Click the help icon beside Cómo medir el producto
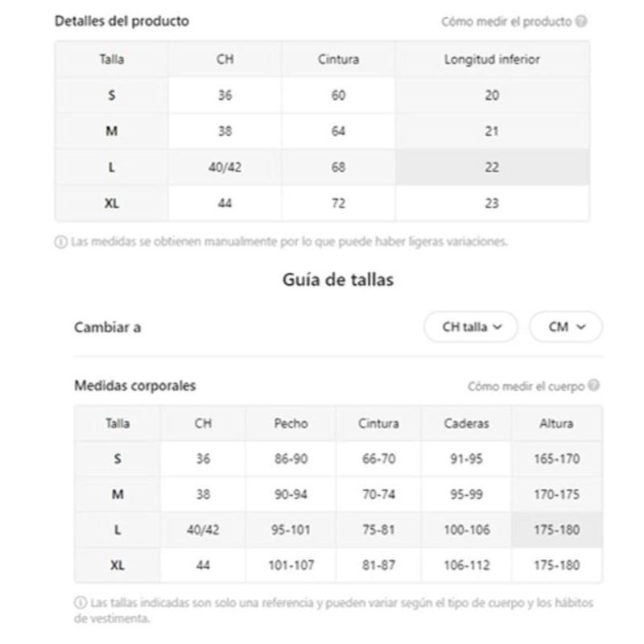 point(580,21)
